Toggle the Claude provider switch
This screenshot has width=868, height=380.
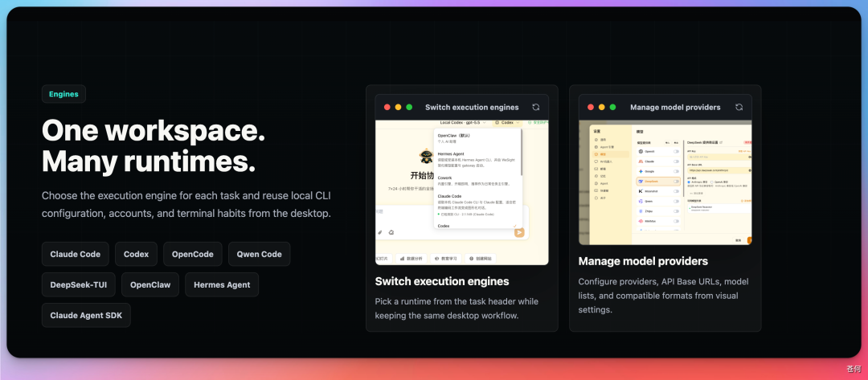676,161
